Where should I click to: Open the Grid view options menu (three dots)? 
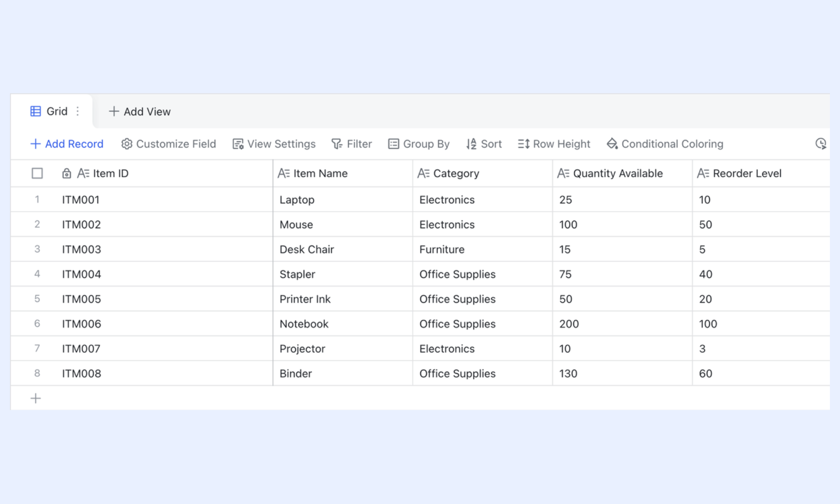[x=78, y=111]
